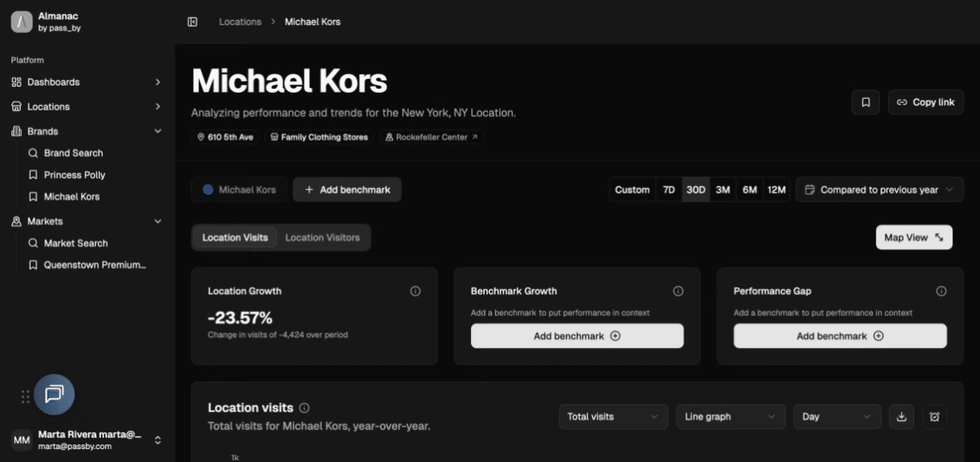Image resolution: width=980 pixels, height=462 pixels.
Task: Click the Map View button
Action: (x=913, y=238)
